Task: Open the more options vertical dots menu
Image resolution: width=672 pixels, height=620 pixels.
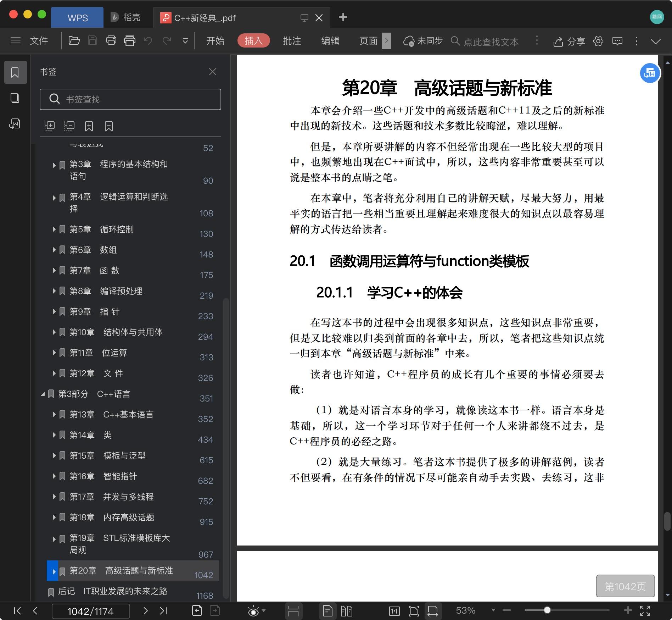Action: point(637,41)
